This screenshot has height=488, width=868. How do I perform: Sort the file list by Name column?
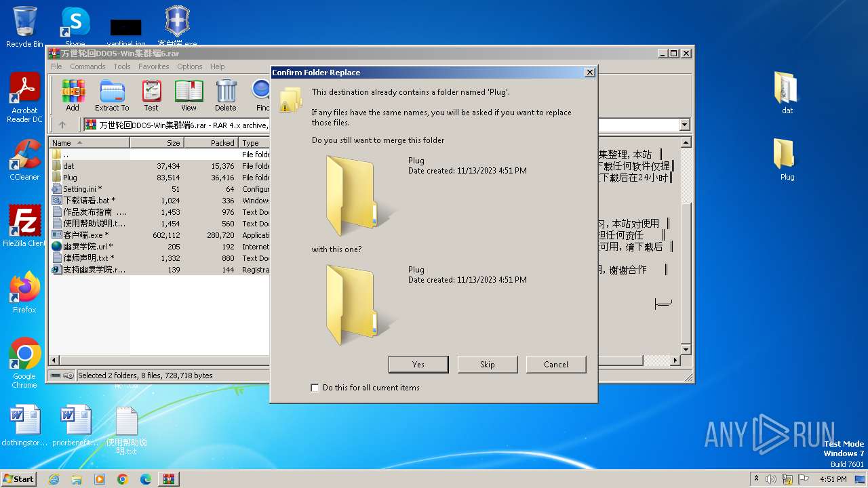point(90,143)
